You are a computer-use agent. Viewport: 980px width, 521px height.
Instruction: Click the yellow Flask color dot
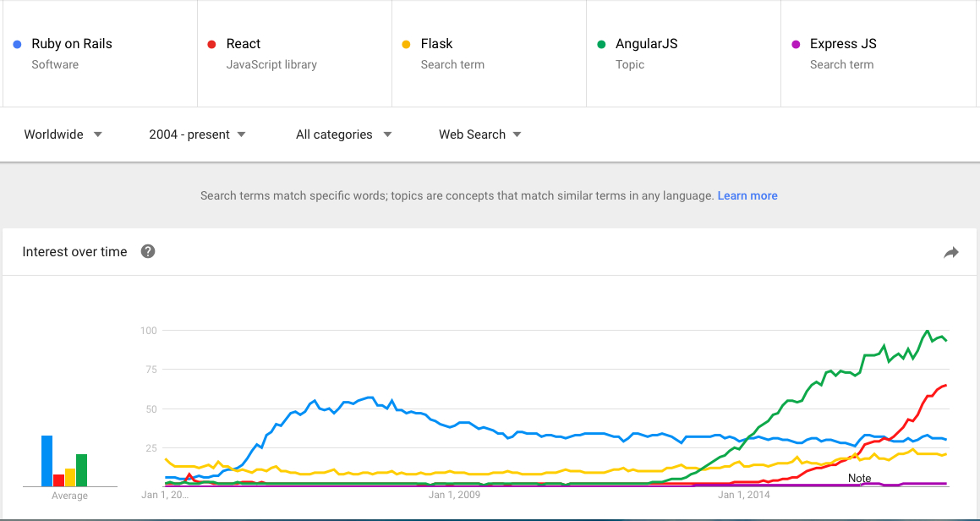click(406, 45)
